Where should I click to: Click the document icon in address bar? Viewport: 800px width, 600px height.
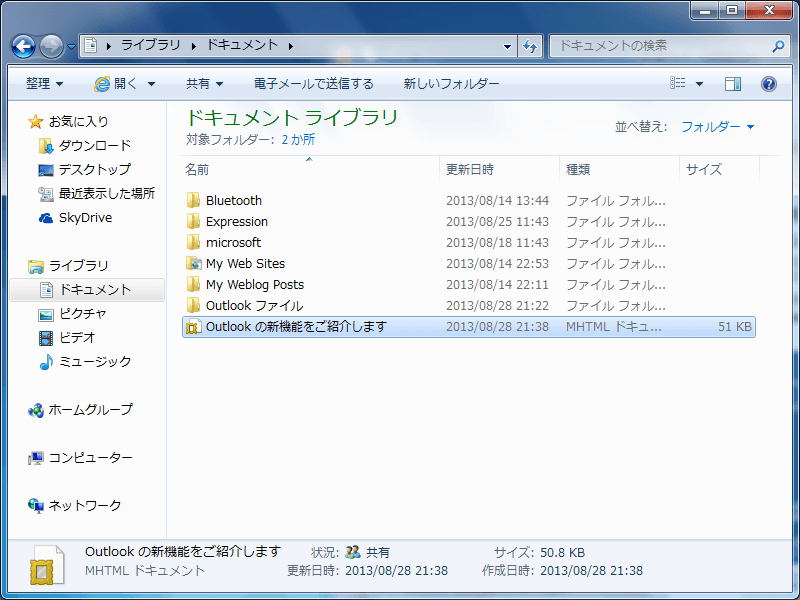tap(91, 45)
